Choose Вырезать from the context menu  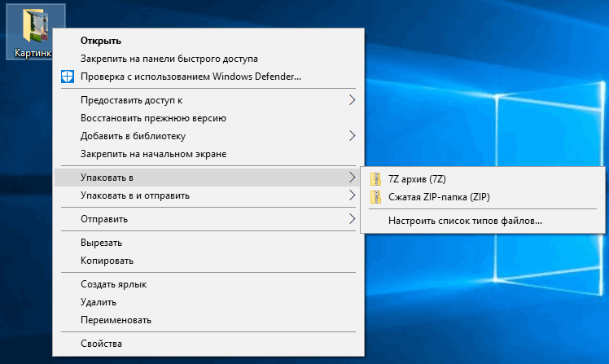coord(208,243)
